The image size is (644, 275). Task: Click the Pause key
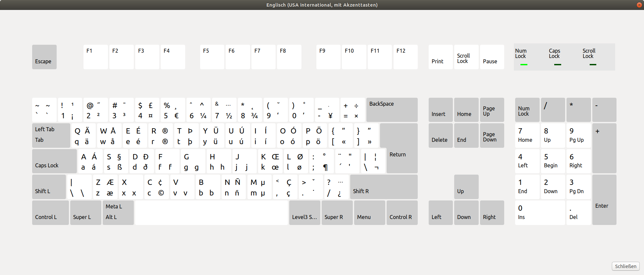[492, 57]
